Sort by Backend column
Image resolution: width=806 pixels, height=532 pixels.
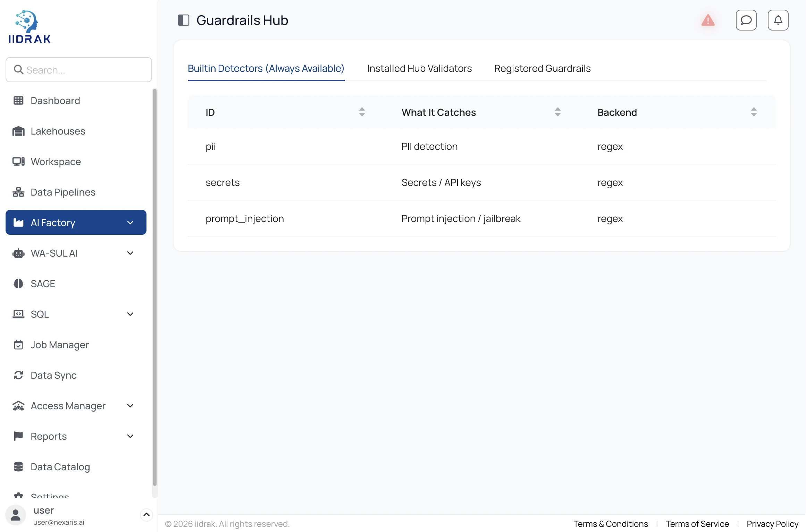click(x=754, y=112)
